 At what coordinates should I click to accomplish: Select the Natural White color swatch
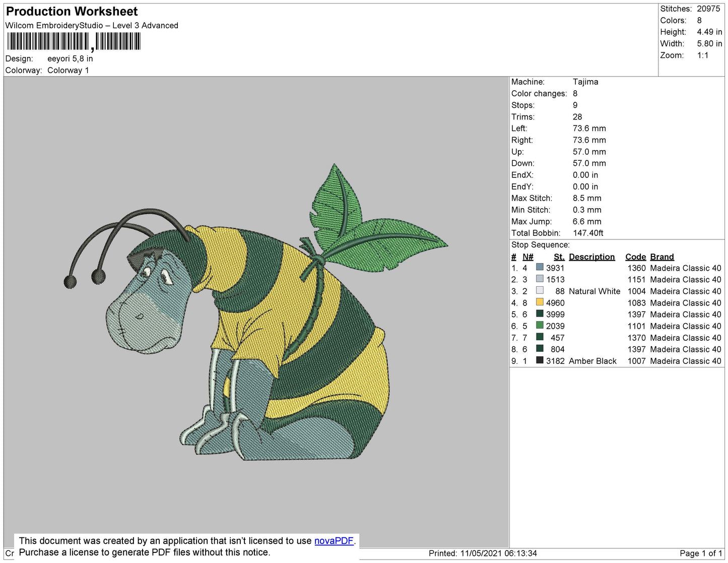click(540, 291)
